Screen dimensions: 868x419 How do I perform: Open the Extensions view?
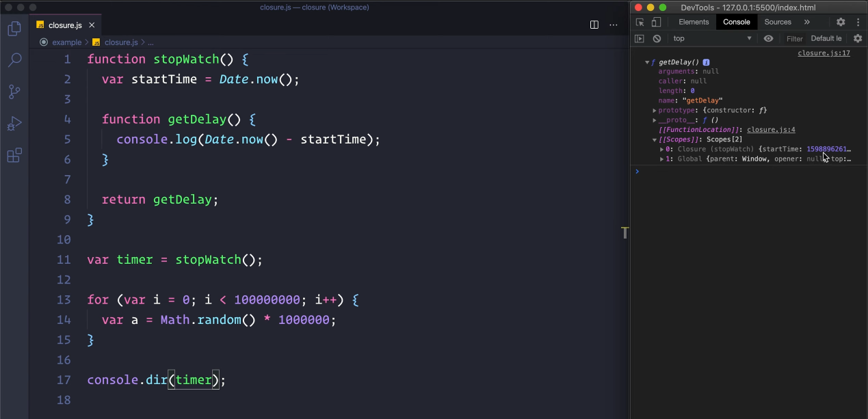pos(14,155)
